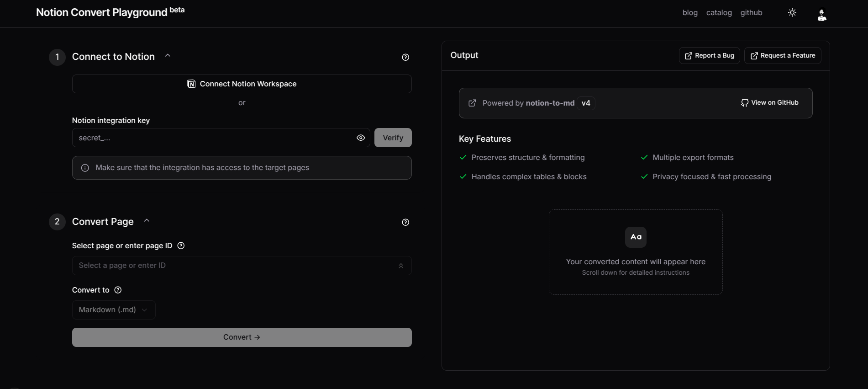Click 'Multiple export formats' text
This screenshot has width=868, height=389.
click(693, 157)
